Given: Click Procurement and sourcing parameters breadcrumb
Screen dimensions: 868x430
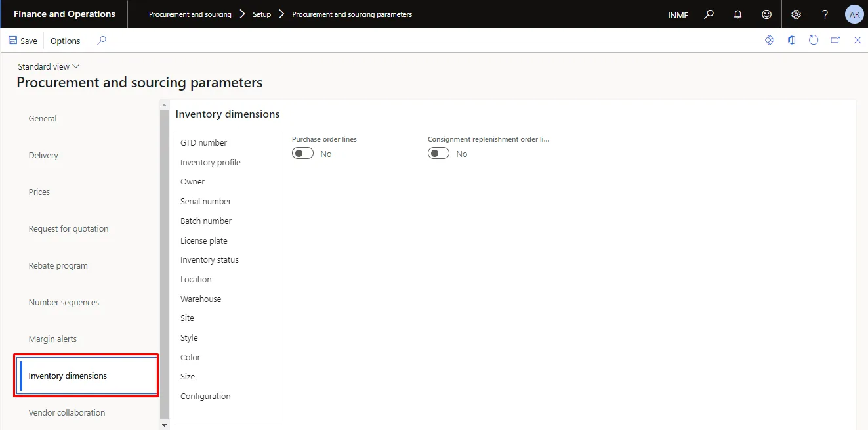Looking at the screenshot, I should point(352,14).
